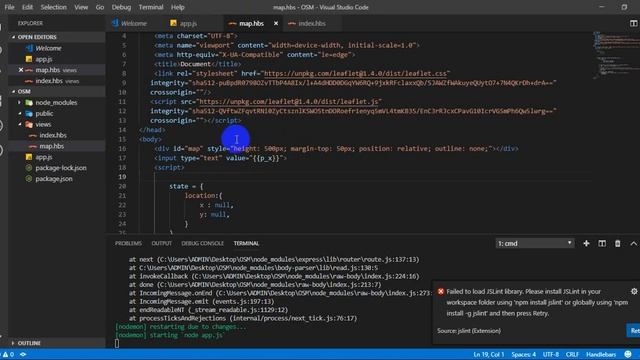The width and height of the screenshot is (640, 360).
Task: Open the Edit menu
Action: coord(27,7)
